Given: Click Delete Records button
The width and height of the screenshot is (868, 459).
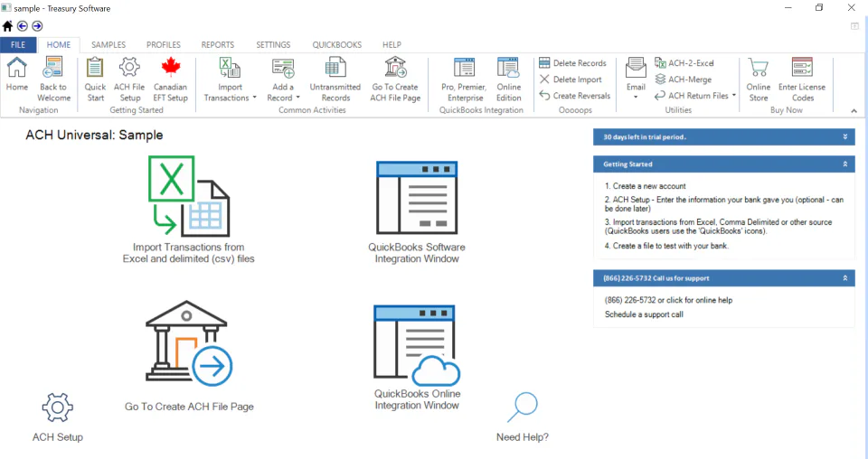Looking at the screenshot, I should (573, 63).
